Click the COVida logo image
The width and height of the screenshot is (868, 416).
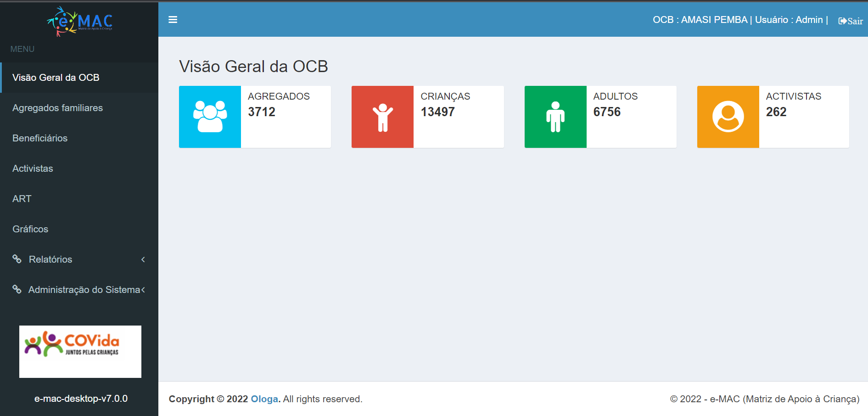pyautogui.click(x=80, y=352)
